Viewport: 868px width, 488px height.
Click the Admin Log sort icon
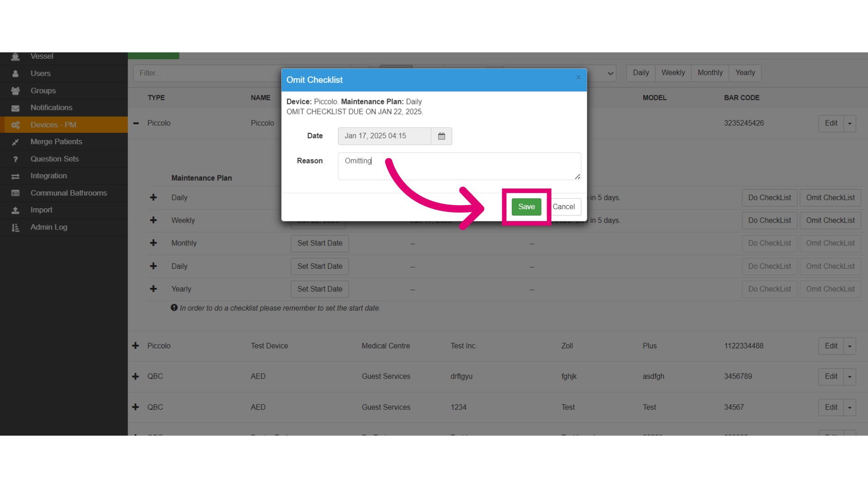pyautogui.click(x=15, y=227)
